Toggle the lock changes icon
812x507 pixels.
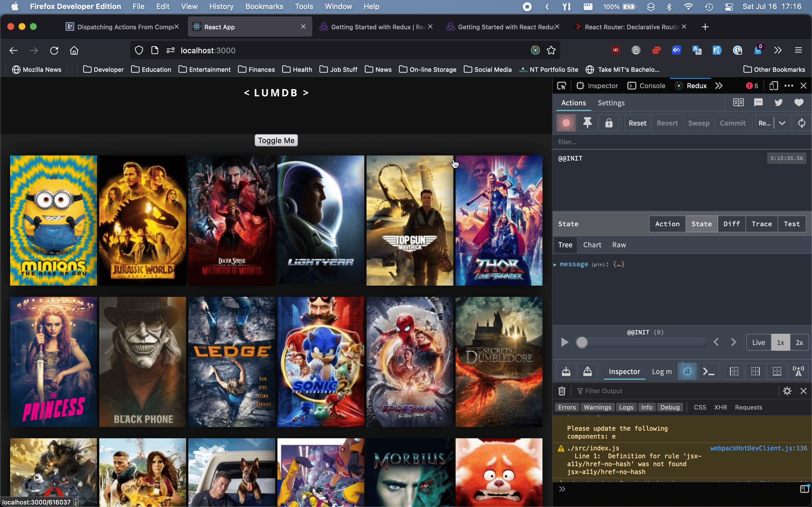pyautogui.click(x=609, y=123)
